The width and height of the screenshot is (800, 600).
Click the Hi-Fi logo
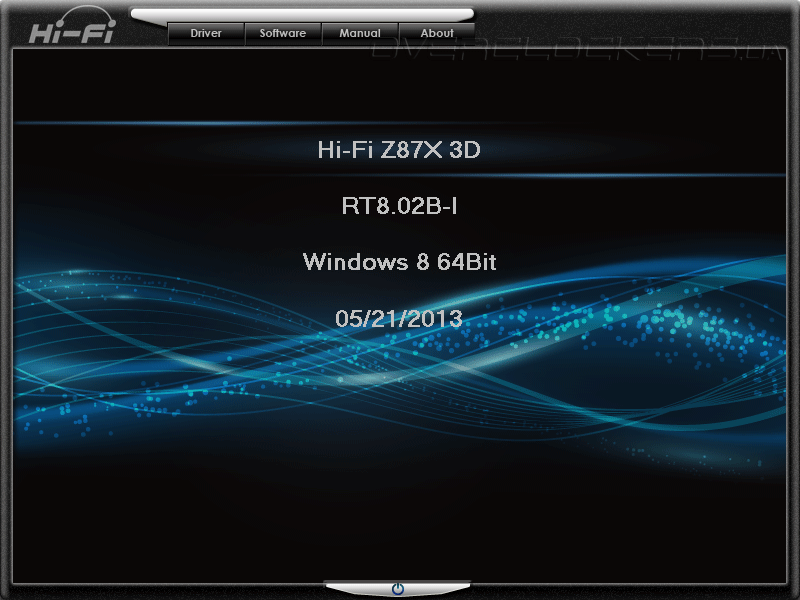click(72, 26)
